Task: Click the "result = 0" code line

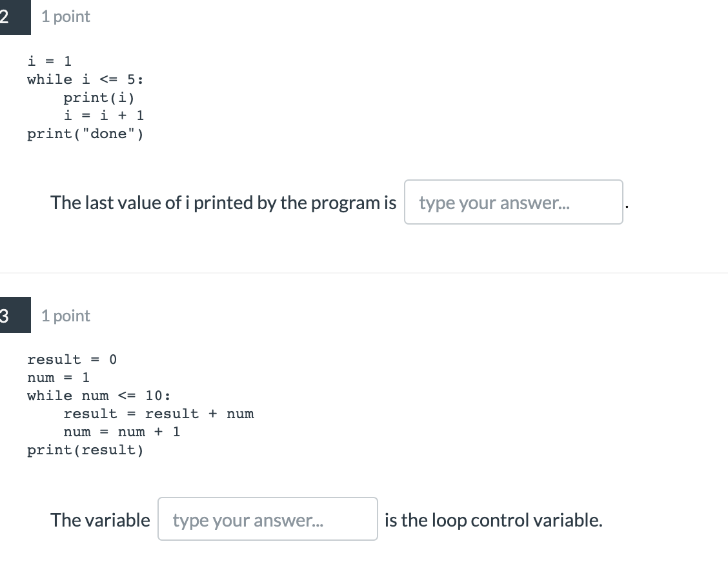Action: (72, 359)
